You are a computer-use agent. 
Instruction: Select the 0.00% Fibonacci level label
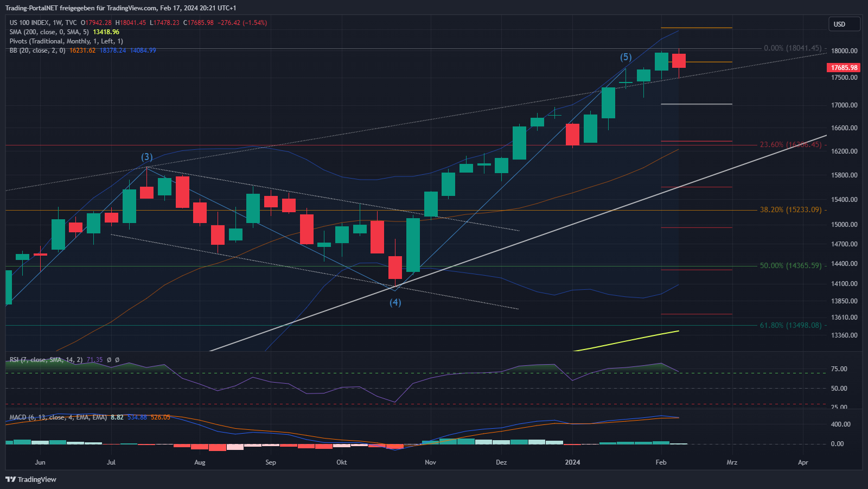(x=792, y=48)
